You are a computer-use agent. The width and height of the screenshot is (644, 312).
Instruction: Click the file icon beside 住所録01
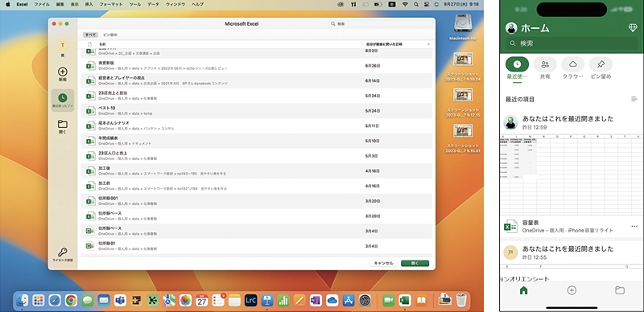pos(90,245)
